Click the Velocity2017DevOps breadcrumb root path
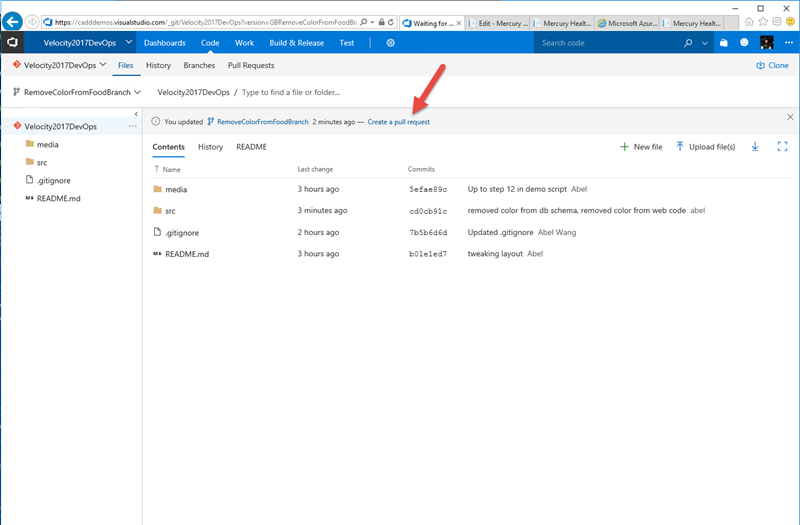Screen dimensions: 800x525 pos(193,92)
